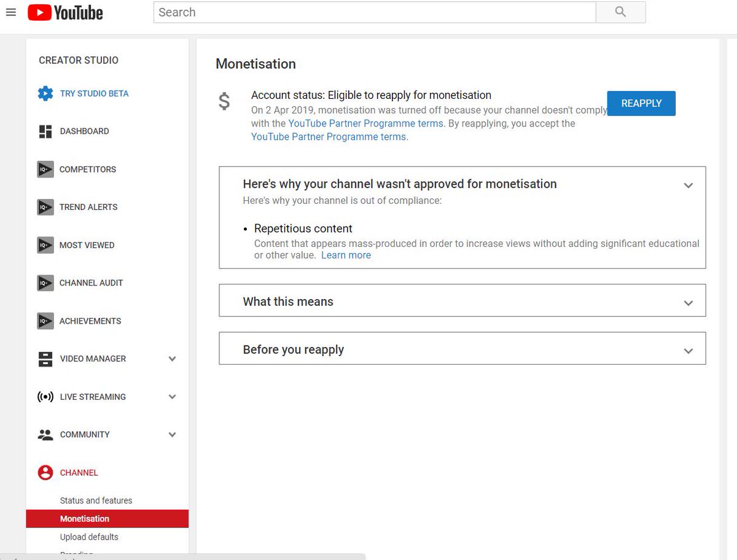Expand the Video Manager submenu chevron
Viewport: 737px width, 560px height.
coord(173,359)
